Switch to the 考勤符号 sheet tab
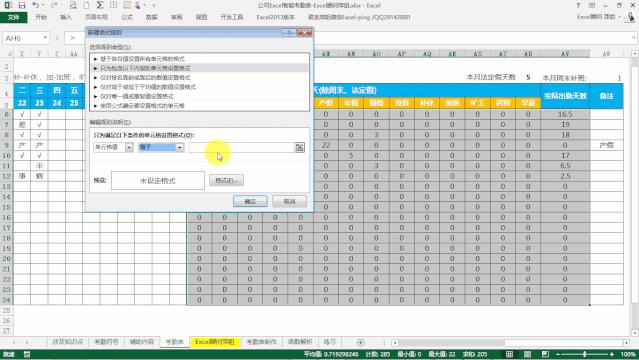Viewport: 639px width, 360px height. 106,342
